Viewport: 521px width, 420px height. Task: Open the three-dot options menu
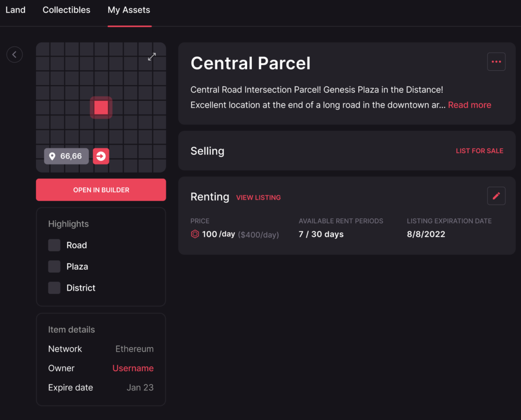496,62
